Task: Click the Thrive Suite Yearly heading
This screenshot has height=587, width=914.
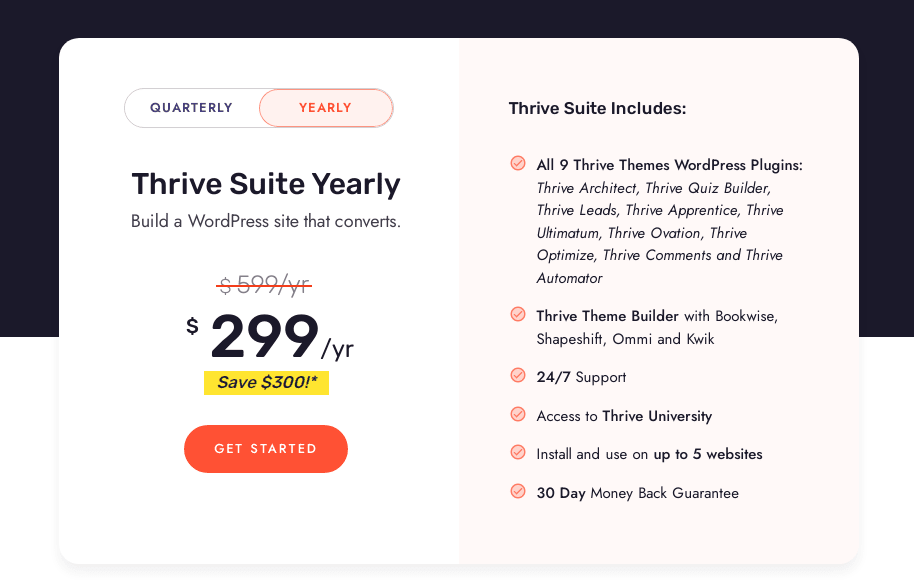Action: pyautogui.click(x=266, y=184)
